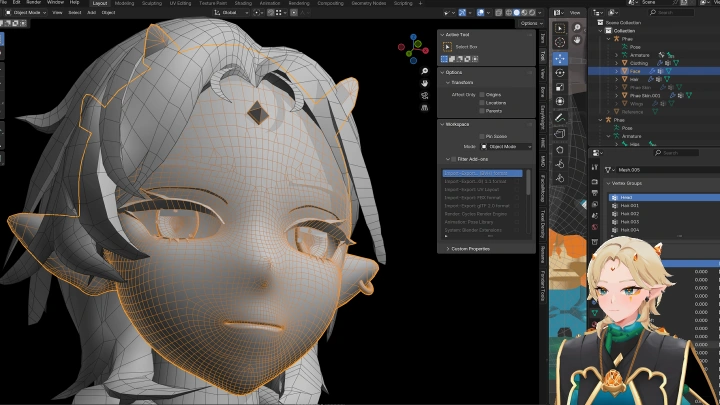This screenshot has height=405, width=720.
Task: Select the Annotate tool in second editor toolbar
Action: pos(560,118)
